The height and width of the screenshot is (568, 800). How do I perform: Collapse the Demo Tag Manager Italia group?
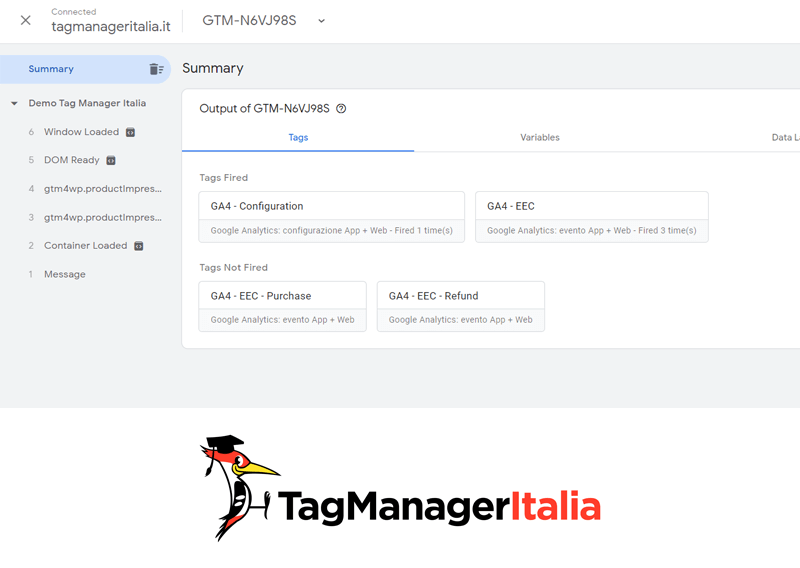(x=14, y=104)
